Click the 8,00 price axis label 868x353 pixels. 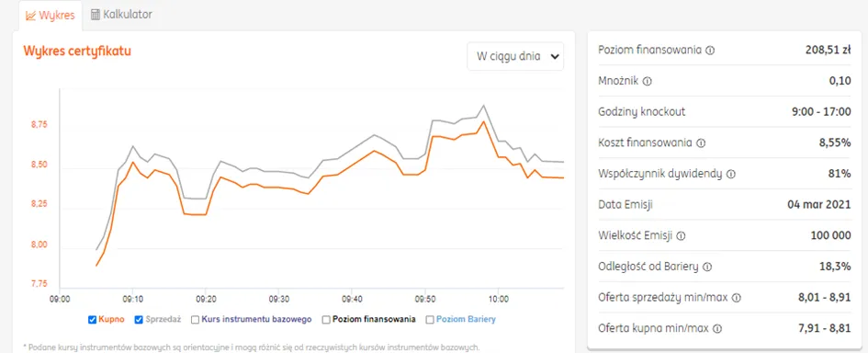point(39,245)
